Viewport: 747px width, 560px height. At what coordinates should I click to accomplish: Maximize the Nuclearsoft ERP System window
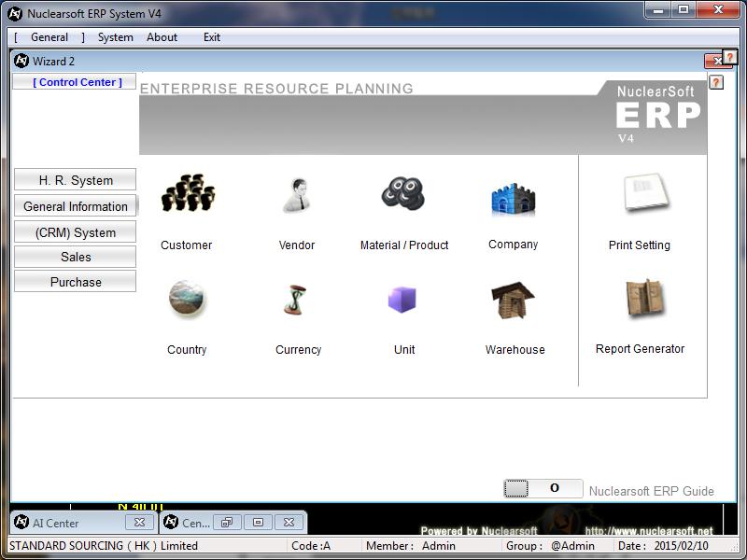[684, 10]
